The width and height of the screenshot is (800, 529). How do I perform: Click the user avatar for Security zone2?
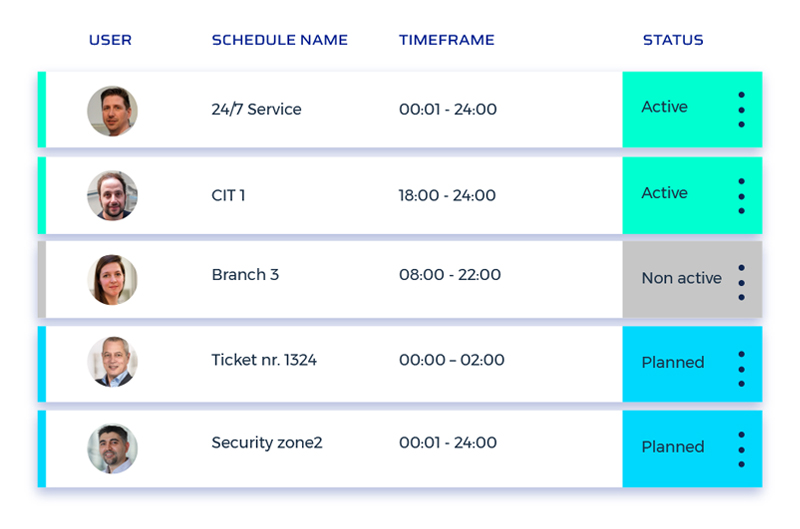click(112, 449)
